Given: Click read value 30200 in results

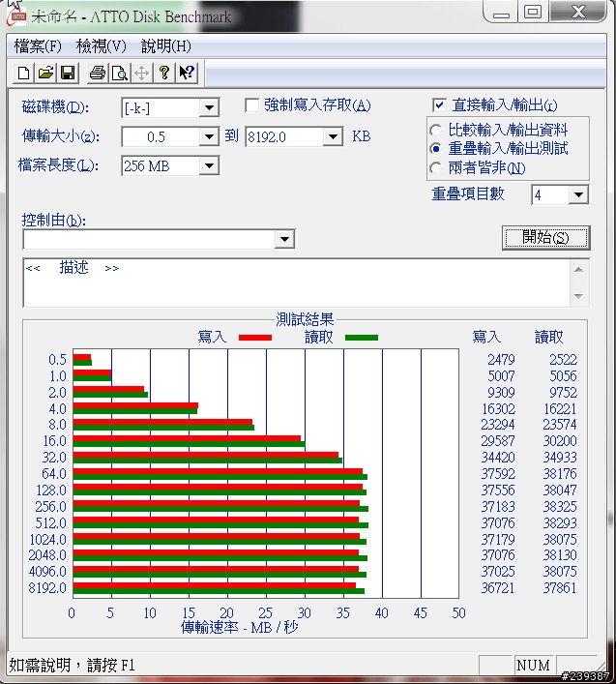Looking at the screenshot, I should [x=560, y=441].
